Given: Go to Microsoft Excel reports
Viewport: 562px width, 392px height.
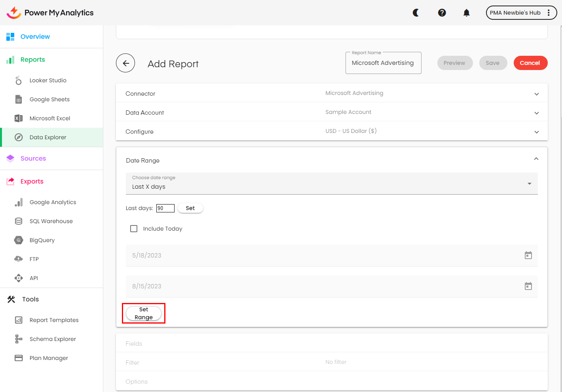Looking at the screenshot, I should coord(49,118).
